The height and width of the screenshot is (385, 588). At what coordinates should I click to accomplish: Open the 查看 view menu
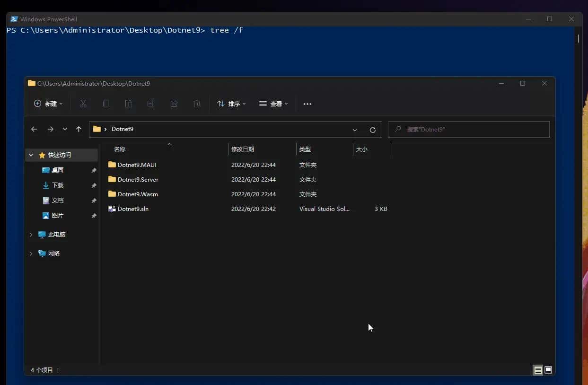click(273, 104)
